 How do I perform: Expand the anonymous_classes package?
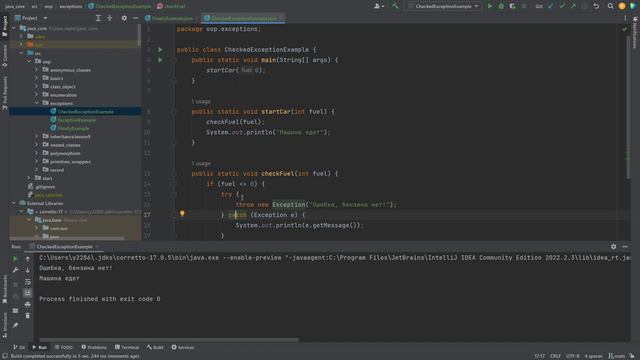coord(36,70)
